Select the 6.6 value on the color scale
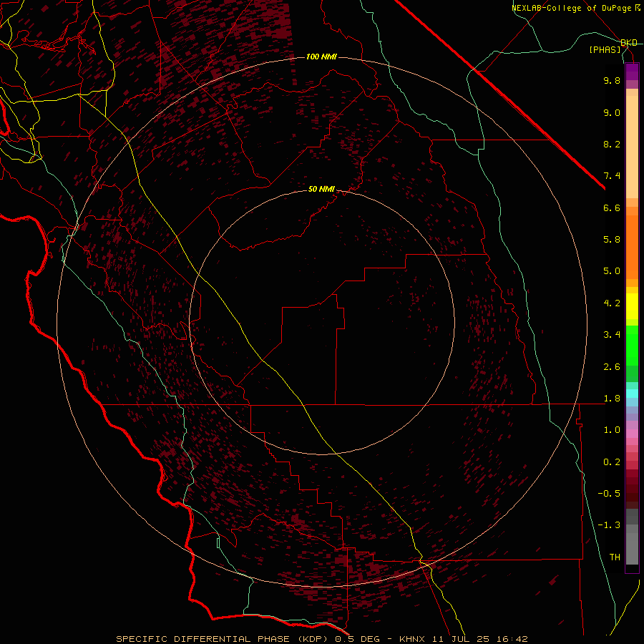 pos(612,208)
